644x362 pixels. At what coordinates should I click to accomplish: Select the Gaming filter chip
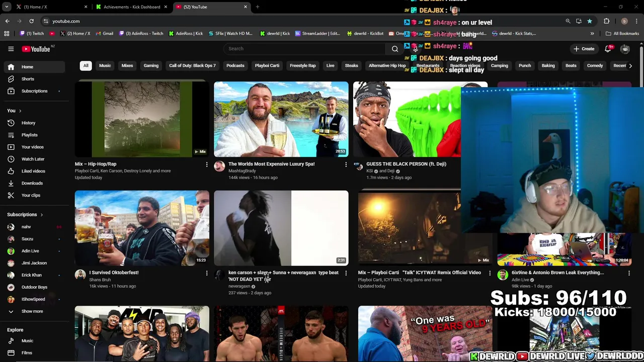coord(151,65)
